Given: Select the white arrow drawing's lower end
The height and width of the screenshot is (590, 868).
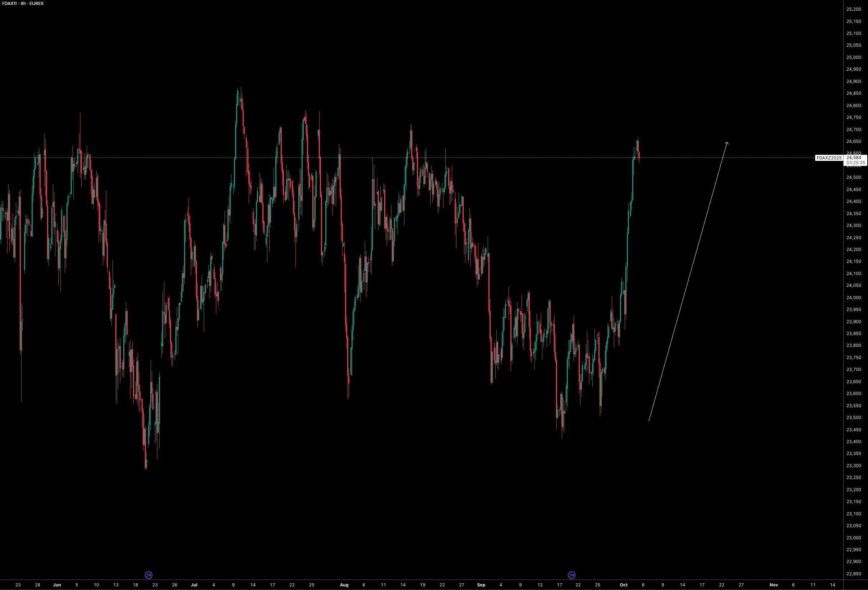Looking at the screenshot, I should click(649, 421).
